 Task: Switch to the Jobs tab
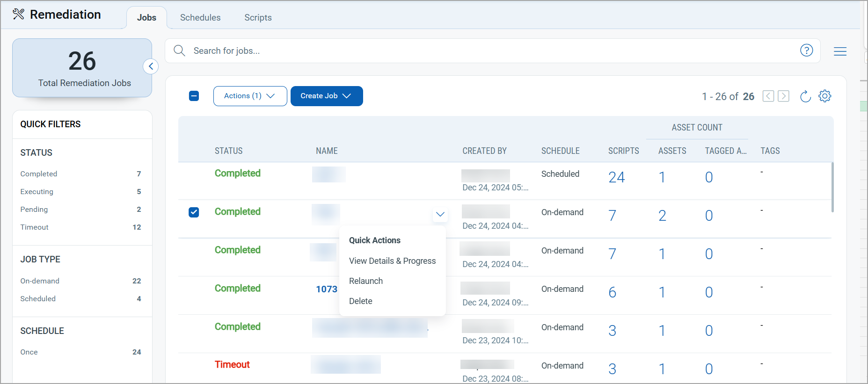pyautogui.click(x=146, y=18)
